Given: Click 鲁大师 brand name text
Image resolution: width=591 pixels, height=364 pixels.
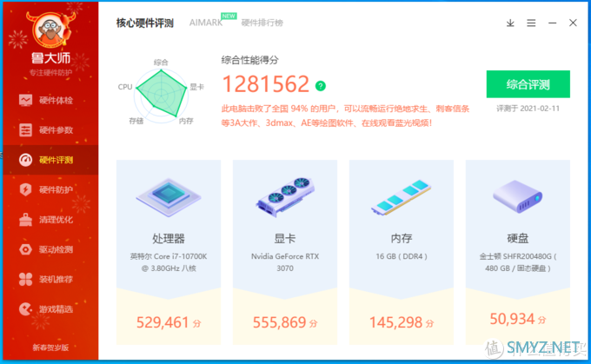Looking at the screenshot, I should [x=51, y=58].
